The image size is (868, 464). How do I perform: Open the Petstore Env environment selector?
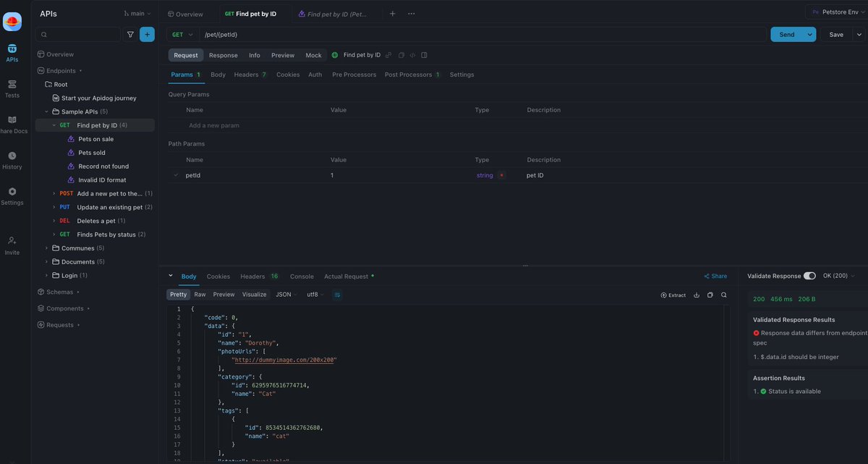[836, 12]
